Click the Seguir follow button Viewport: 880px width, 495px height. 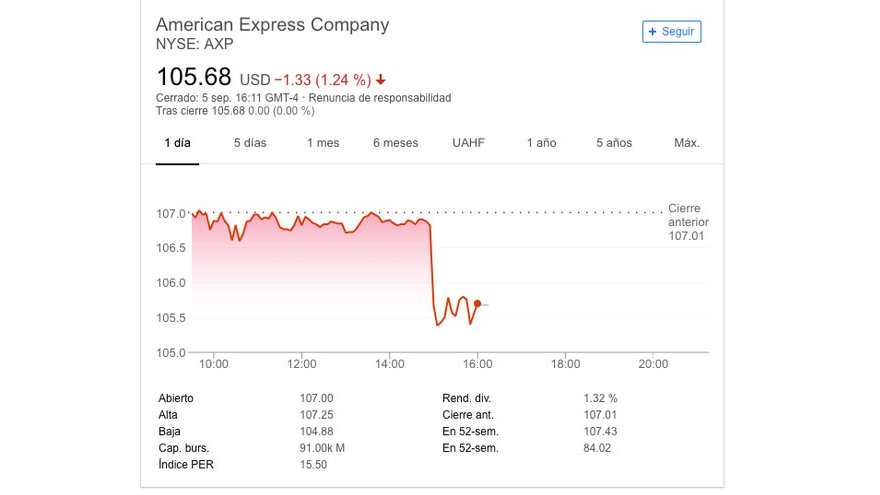(x=671, y=32)
